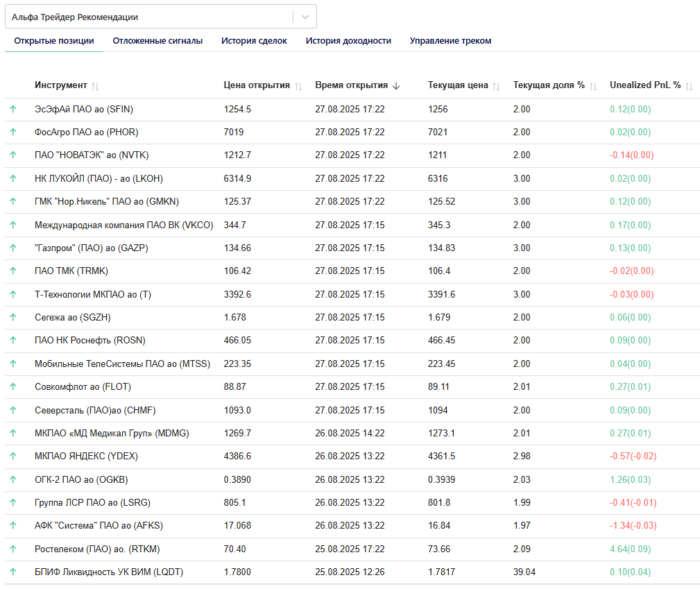The width and height of the screenshot is (700, 589).
Task: Switch to Отложенные сигналы tab
Action: pos(157,41)
